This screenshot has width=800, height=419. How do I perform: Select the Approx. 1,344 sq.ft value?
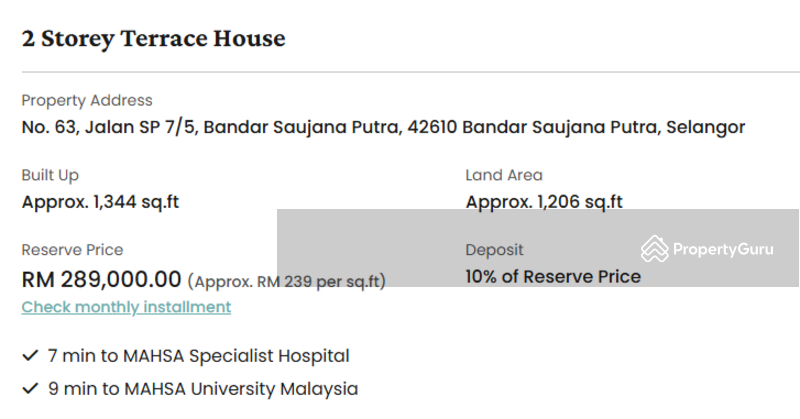[x=100, y=201]
